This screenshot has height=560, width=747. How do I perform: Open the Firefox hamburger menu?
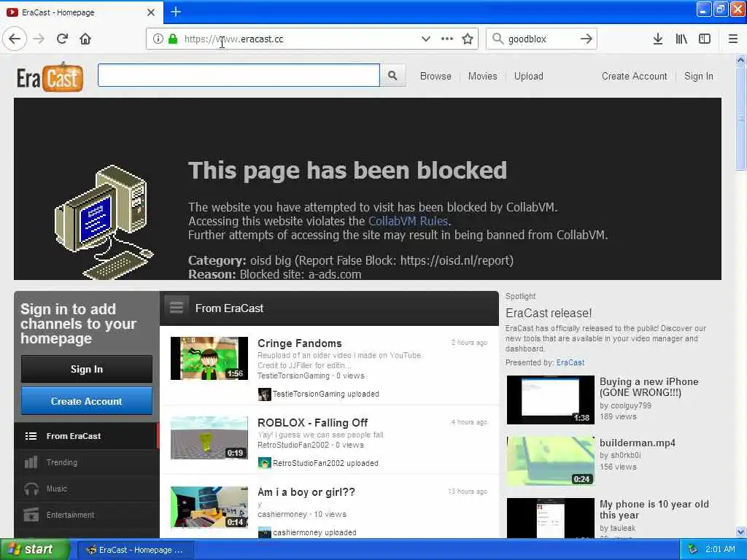tap(733, 39)
